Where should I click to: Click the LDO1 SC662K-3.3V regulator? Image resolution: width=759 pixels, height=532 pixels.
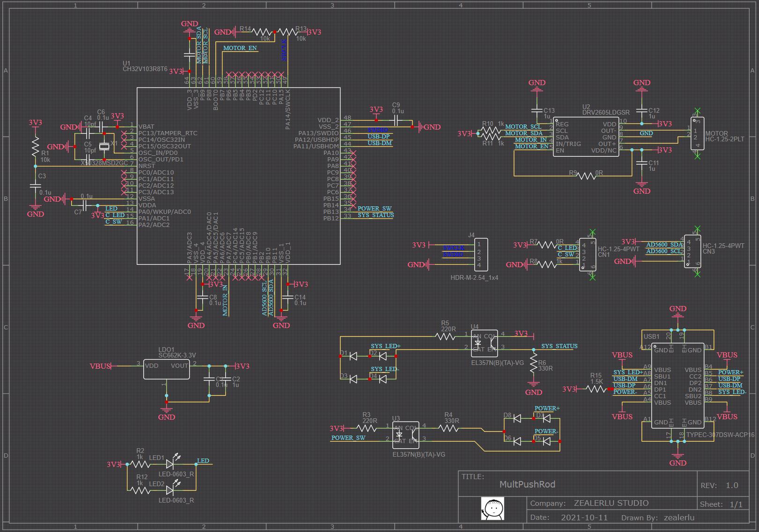(166, 369)
